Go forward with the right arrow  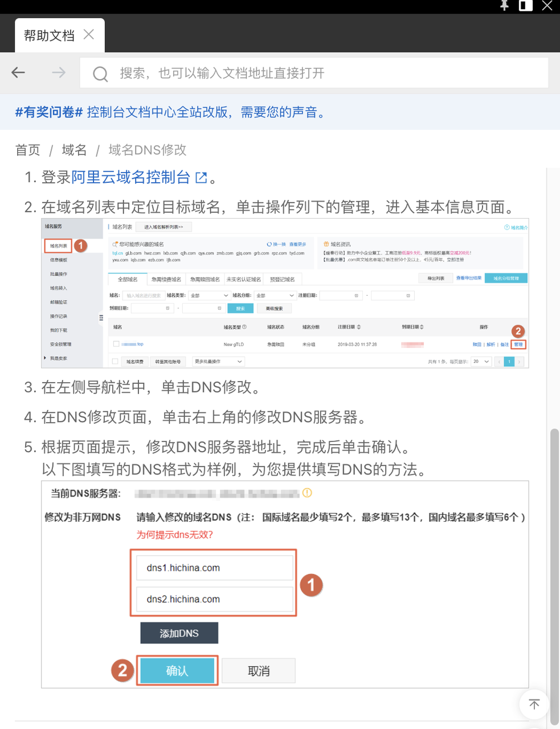pos(58,72)
